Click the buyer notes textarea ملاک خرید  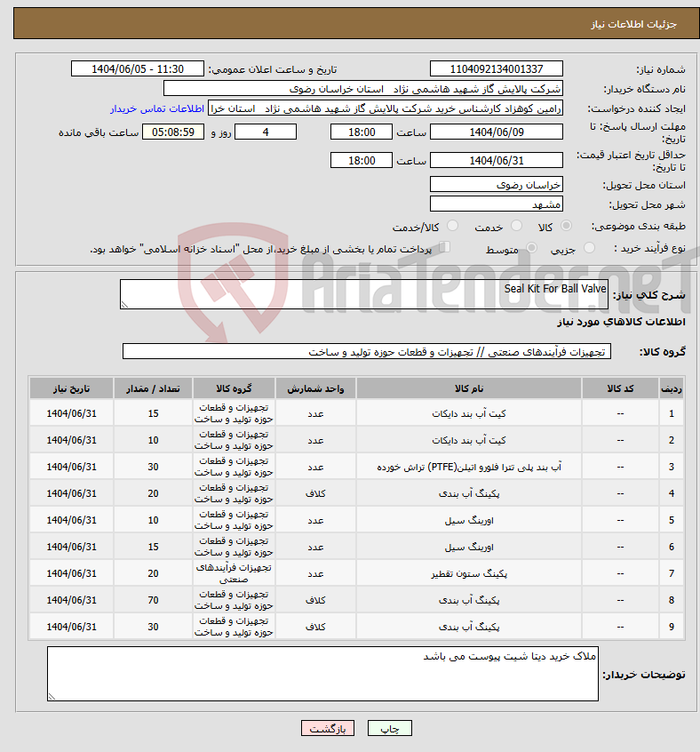click(x=322, y=674)
